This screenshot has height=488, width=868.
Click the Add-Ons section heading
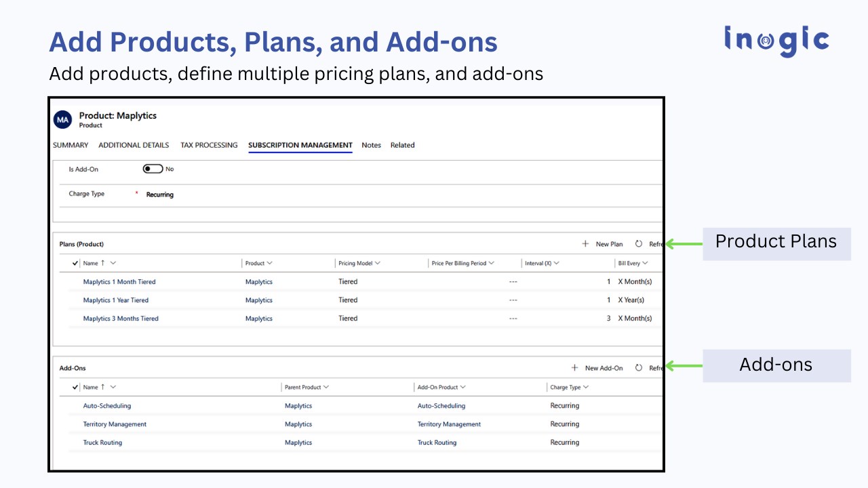(x=73, y=368)
